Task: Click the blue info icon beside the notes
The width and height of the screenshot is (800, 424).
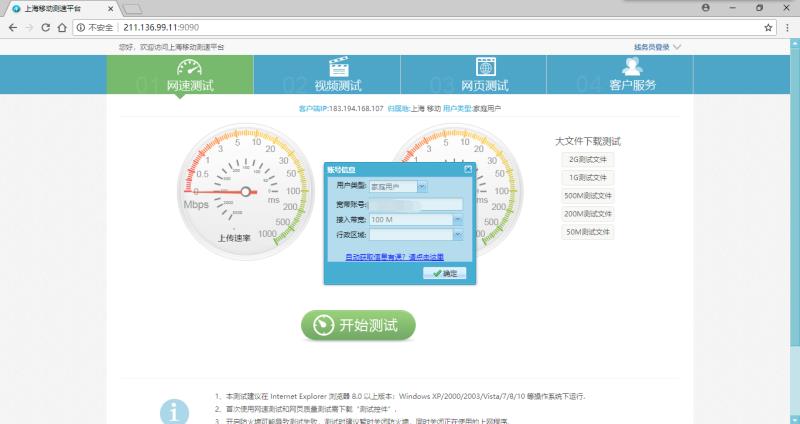Action: (174, 411)
